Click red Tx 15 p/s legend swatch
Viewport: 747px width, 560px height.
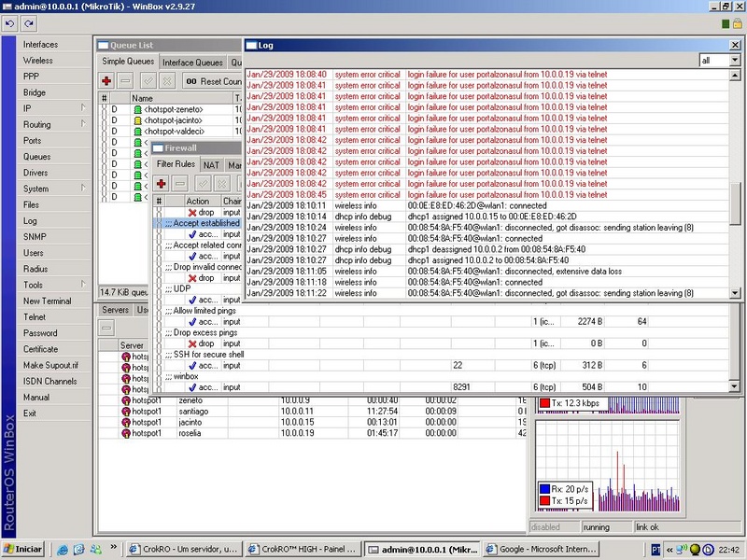coord(544,501)
